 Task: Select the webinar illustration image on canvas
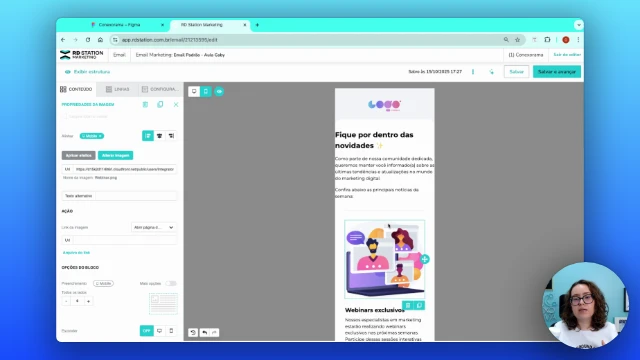point(384,259)
